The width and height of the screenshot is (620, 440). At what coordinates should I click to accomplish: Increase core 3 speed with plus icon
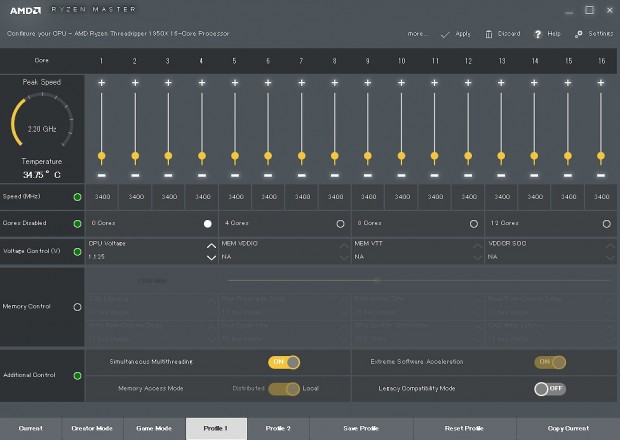pos(168,83)
